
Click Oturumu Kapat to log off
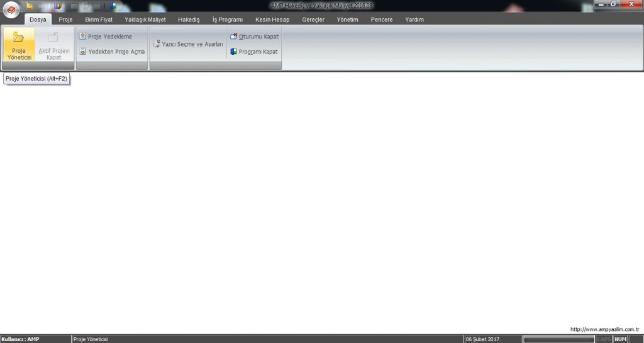(x=254, y=37)
